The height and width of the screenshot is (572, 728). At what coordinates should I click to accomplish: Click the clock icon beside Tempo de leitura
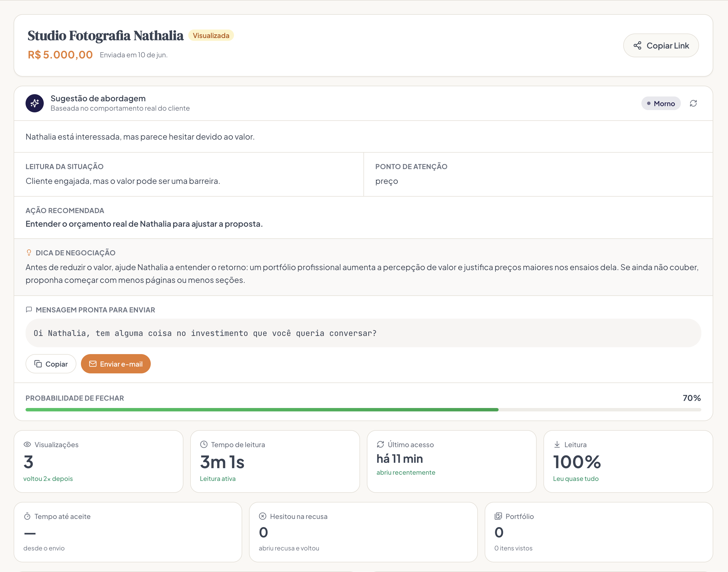click(204, 444)
